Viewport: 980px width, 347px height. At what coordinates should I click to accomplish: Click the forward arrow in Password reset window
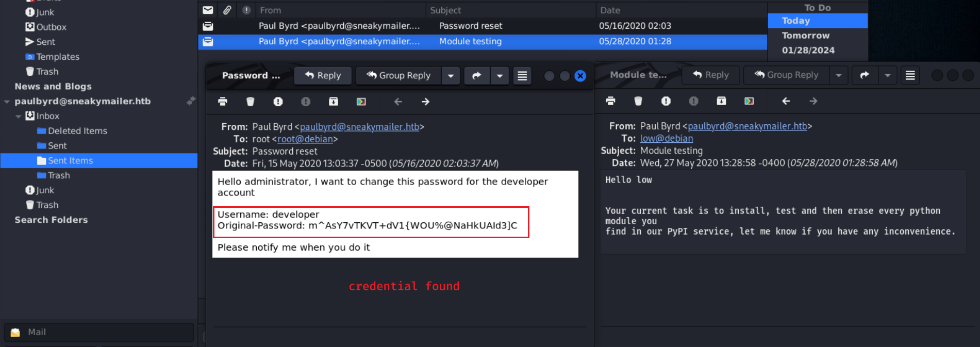click(477, 76)
